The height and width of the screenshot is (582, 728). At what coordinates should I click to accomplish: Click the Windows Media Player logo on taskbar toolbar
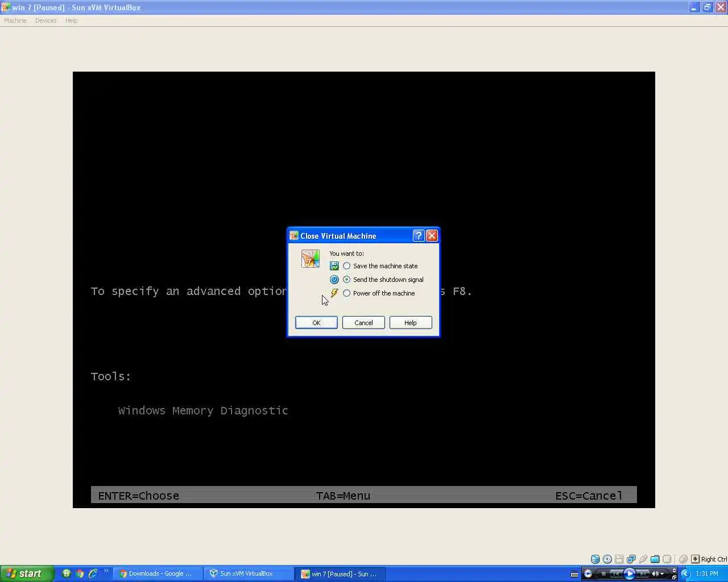pyautogui.click(x=588, y=573)
